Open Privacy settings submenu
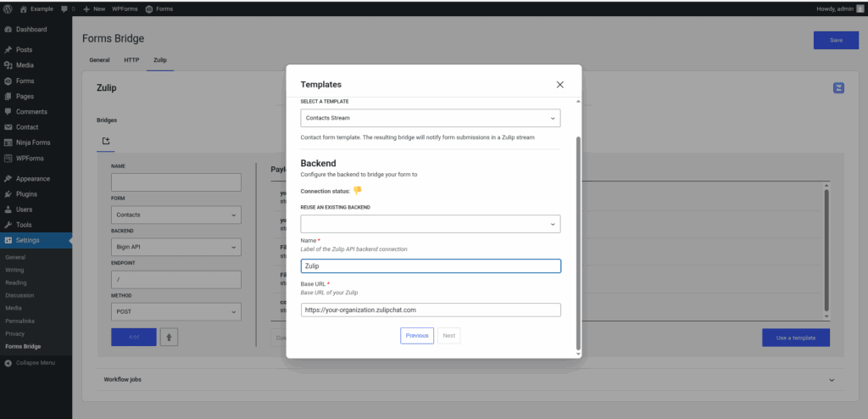Image resolution: width=868 pixels, height=419 pixels. click(15, 333)
